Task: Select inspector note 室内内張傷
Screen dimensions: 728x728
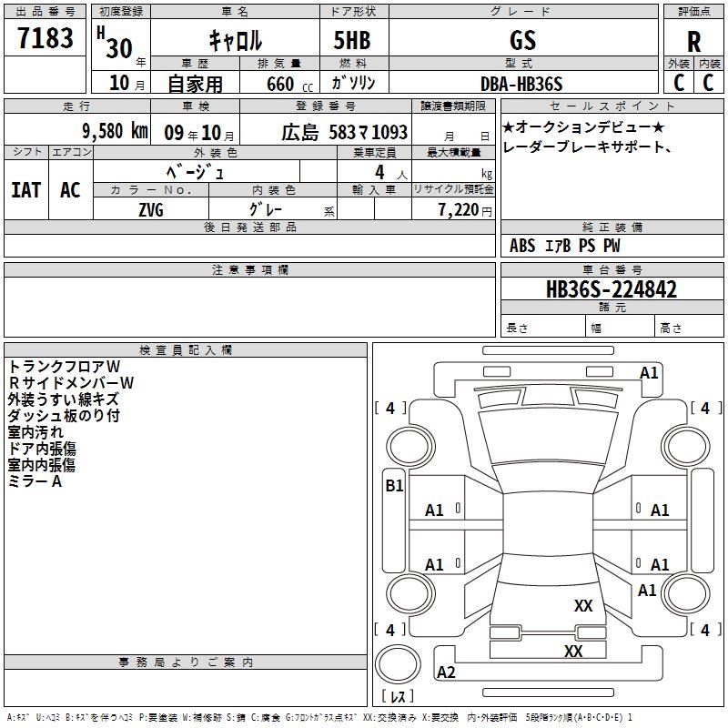Action: tap(41, 465)
